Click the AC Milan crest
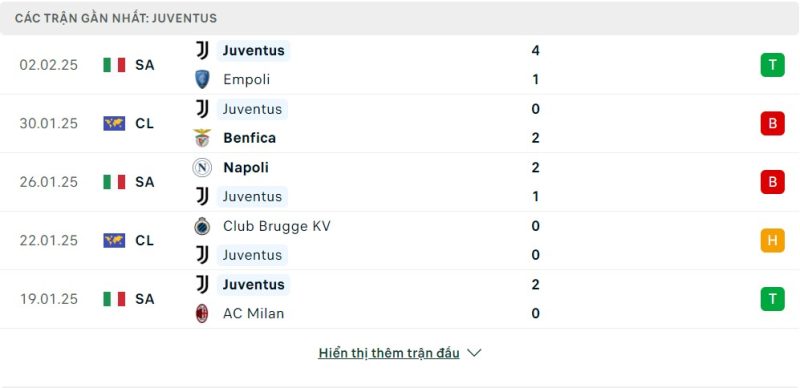 coord(202,313)
